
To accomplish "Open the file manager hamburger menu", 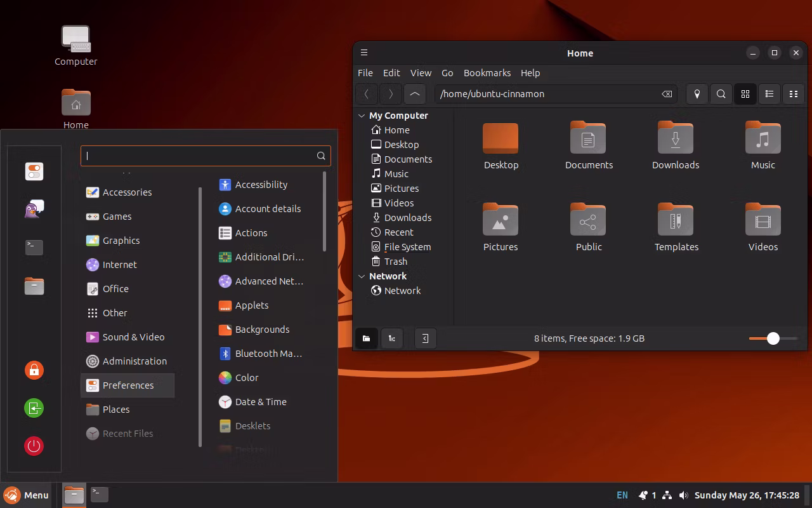I will [x=364, y=53].
